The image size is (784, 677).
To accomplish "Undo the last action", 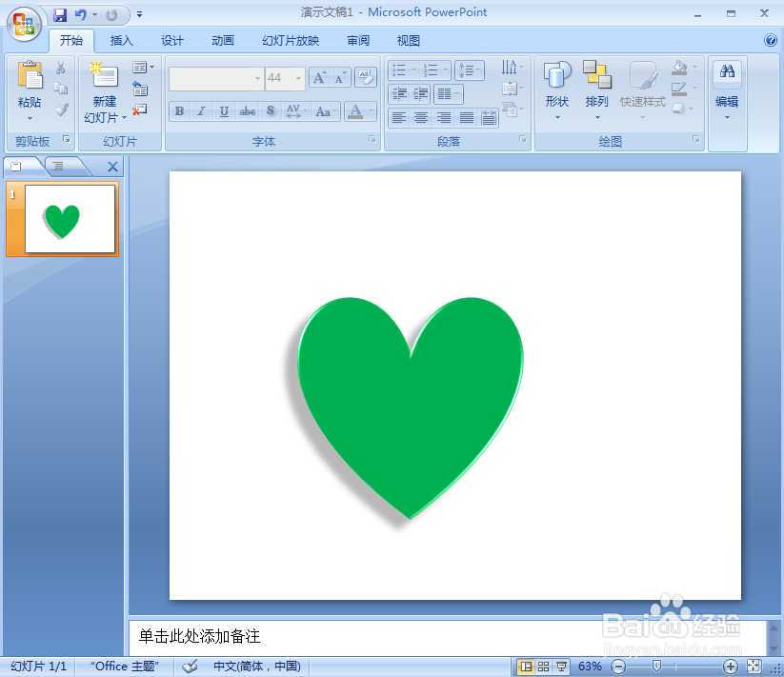I will [81, 15].
